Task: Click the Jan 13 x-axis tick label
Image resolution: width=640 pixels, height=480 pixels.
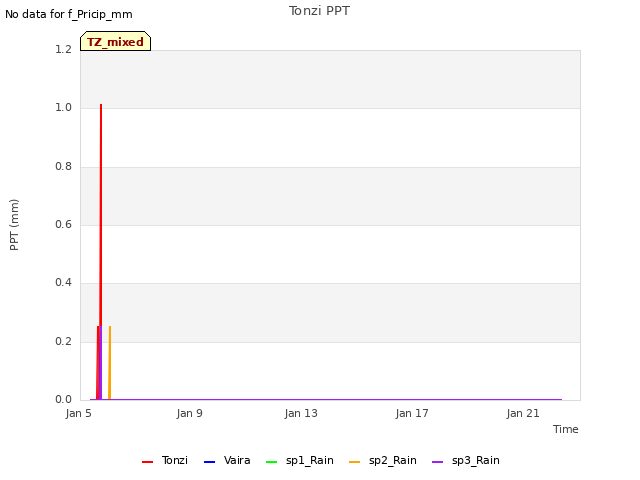Action: (301, 413)
